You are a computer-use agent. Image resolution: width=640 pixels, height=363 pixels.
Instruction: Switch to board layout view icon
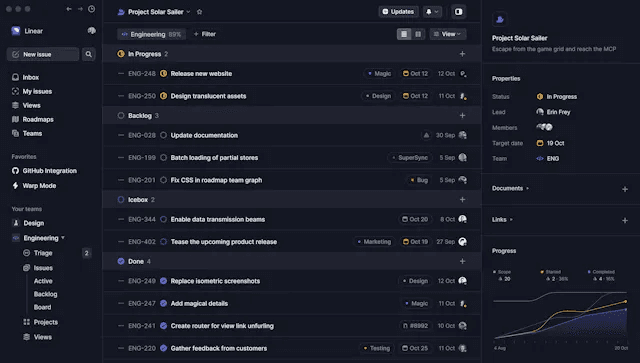418,34
